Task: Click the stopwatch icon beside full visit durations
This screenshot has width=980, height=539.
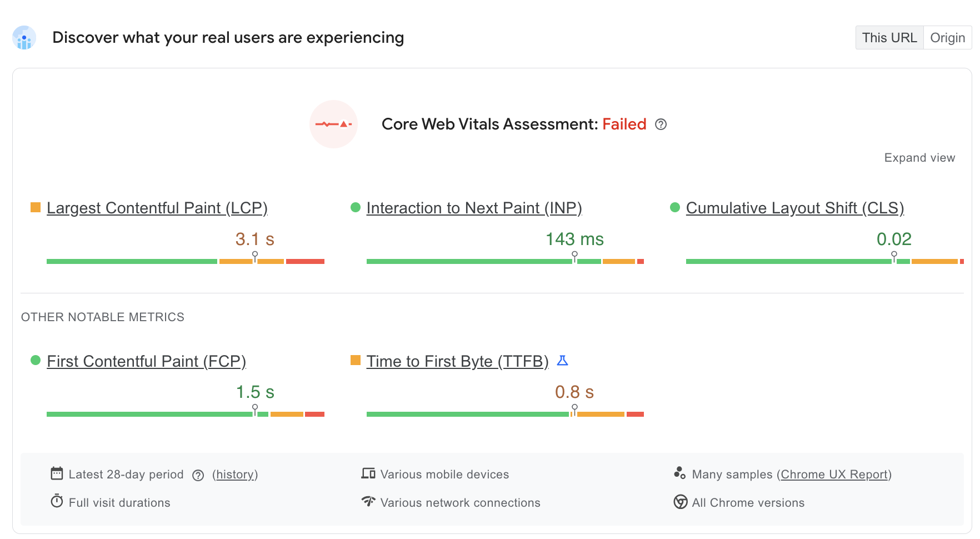Action: [57, 501]
